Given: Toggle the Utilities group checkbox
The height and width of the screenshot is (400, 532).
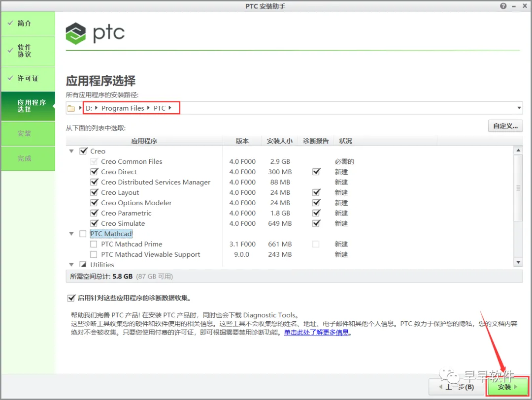Looking at the screenshot, I should (x=83, y=264).
